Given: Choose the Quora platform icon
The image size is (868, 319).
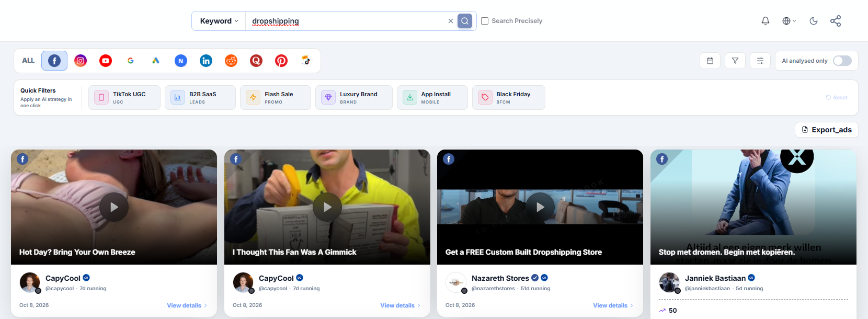Looking at the screenshot, I should click(x=256, y=61).
